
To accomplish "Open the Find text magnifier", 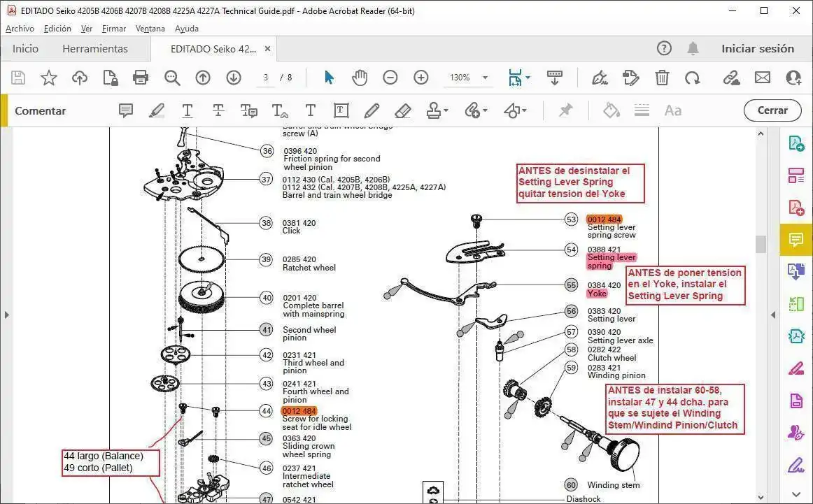I will coord(172,78).
